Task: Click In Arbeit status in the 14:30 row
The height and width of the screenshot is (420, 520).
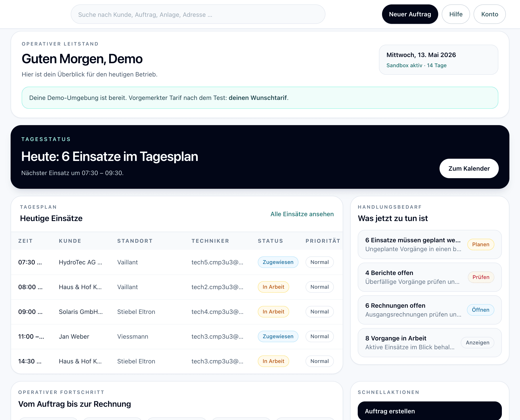Action: tap(273, 361)
